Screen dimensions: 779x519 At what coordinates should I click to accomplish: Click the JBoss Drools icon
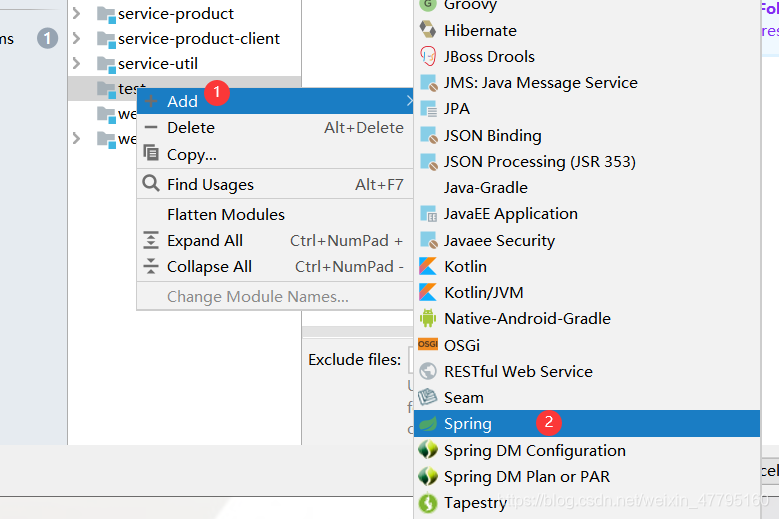point(428,56)
